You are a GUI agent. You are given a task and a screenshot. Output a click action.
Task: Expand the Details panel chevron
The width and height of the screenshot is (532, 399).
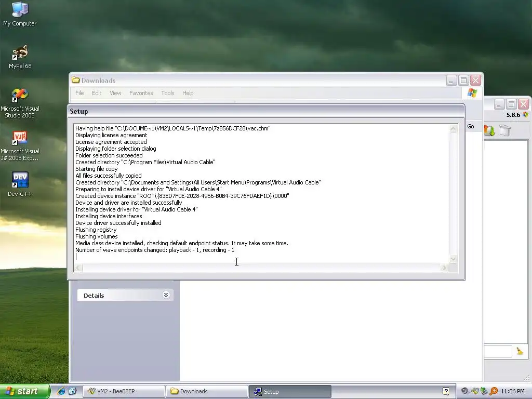(x=166, y=295)
